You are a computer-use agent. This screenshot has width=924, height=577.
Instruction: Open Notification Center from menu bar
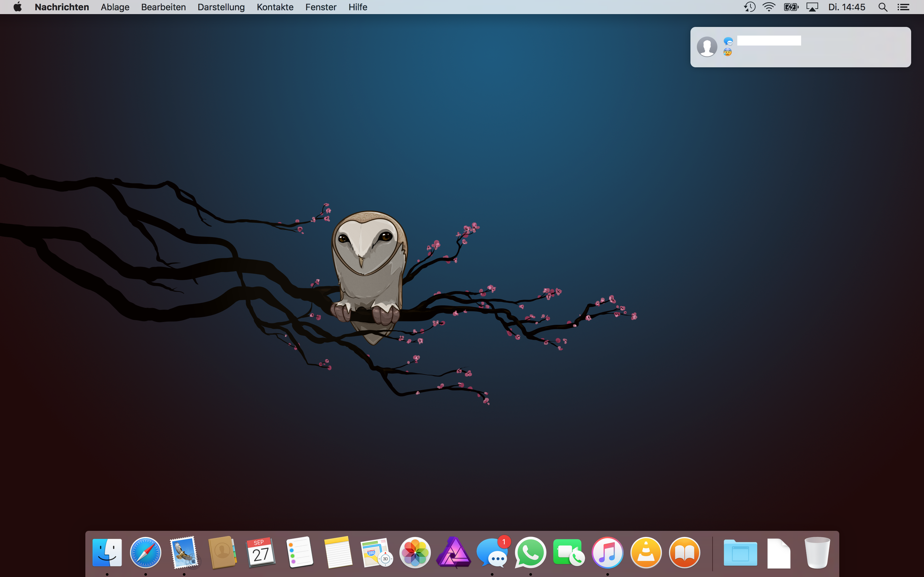(x=903, y=7)
